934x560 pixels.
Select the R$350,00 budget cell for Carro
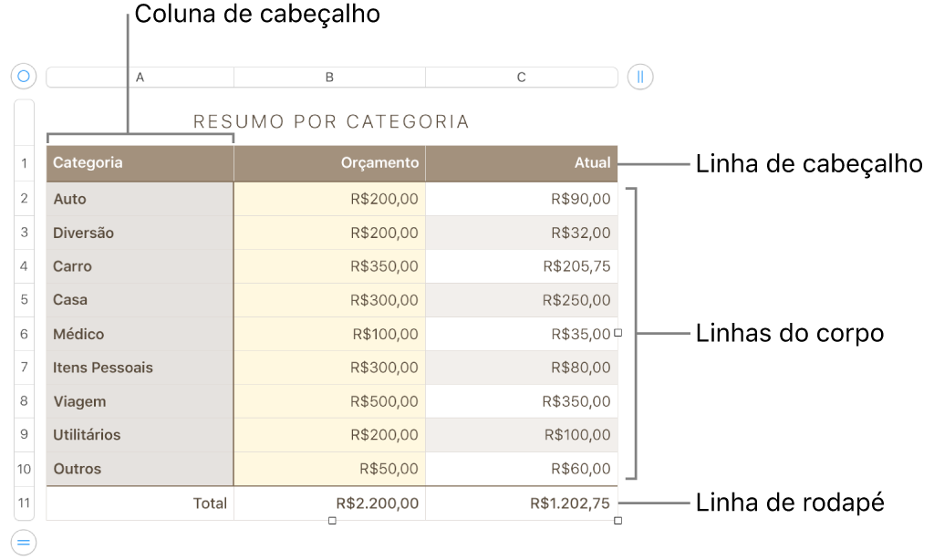[329, 265]
